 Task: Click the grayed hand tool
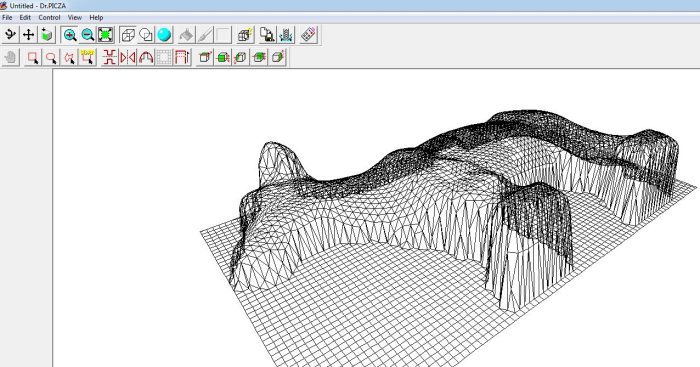coord(11,58)
